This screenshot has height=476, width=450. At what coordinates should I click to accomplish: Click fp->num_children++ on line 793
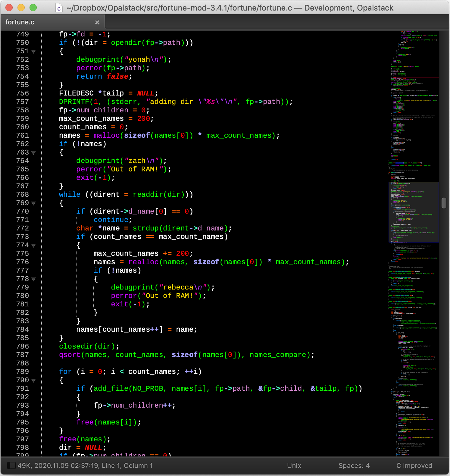(x=135, y=406)
